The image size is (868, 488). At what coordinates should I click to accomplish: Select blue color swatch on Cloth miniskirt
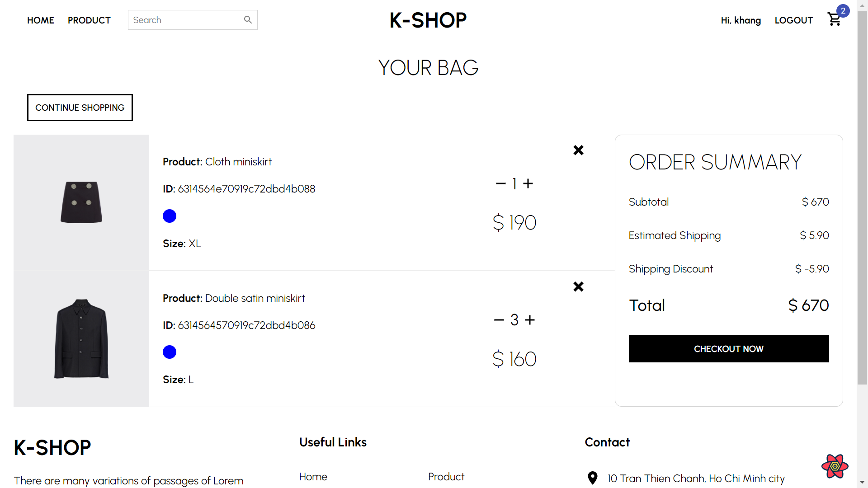(x=170, y=216)
